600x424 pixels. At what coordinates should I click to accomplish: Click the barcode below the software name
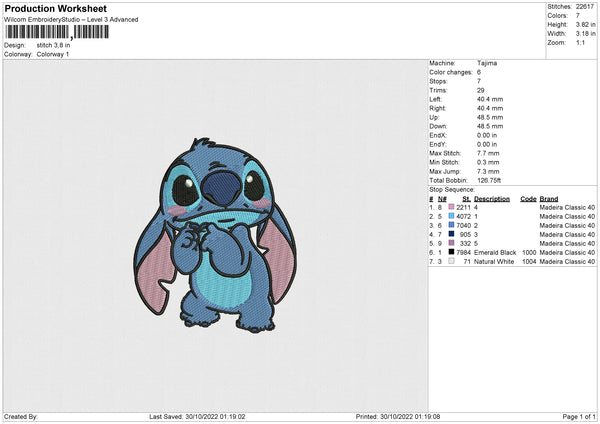(56, 32)
